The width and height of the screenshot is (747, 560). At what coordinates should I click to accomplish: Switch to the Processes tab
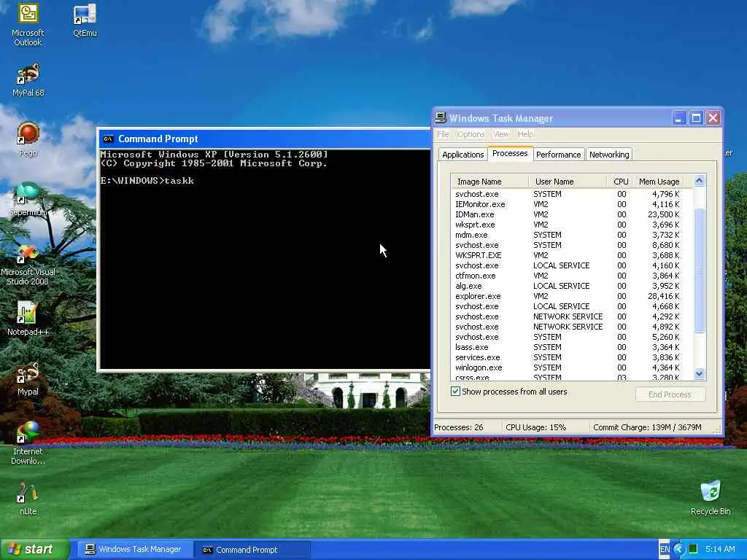(510, 153)
